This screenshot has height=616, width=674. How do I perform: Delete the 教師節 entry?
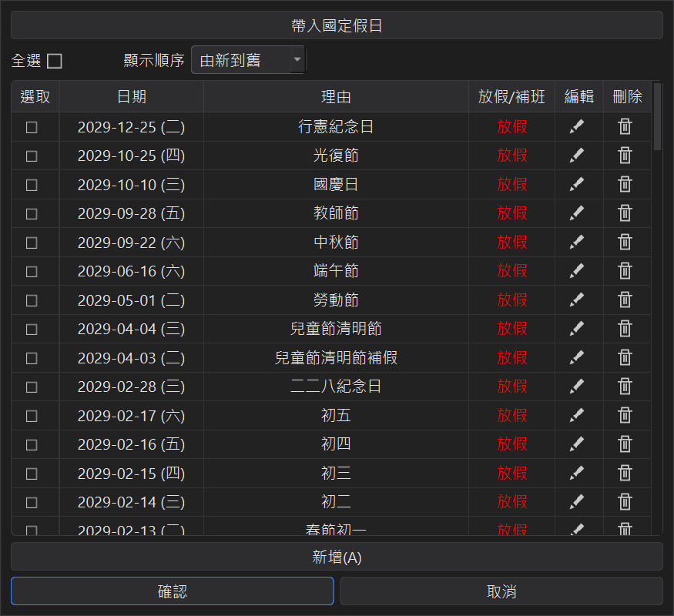625,213
